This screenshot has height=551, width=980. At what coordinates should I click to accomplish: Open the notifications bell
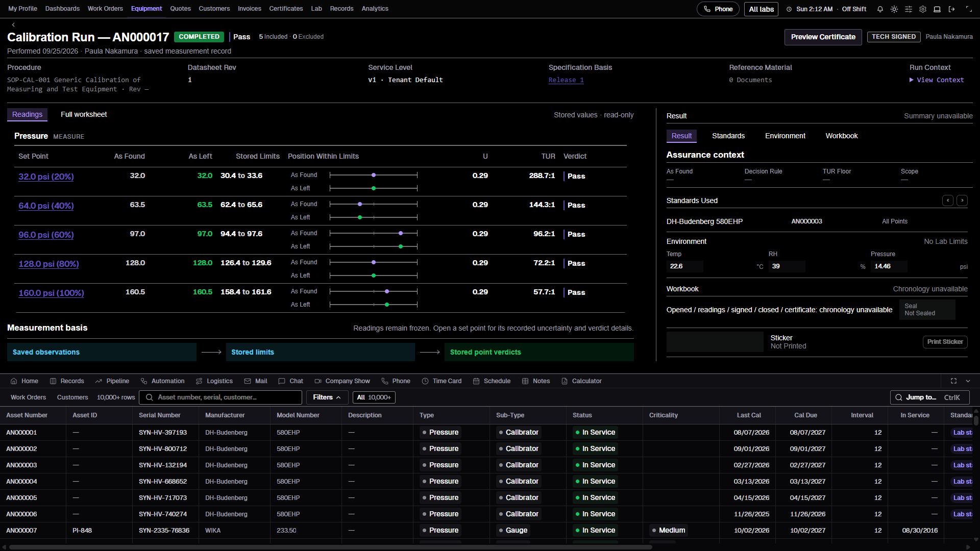[x=880, y=9]
